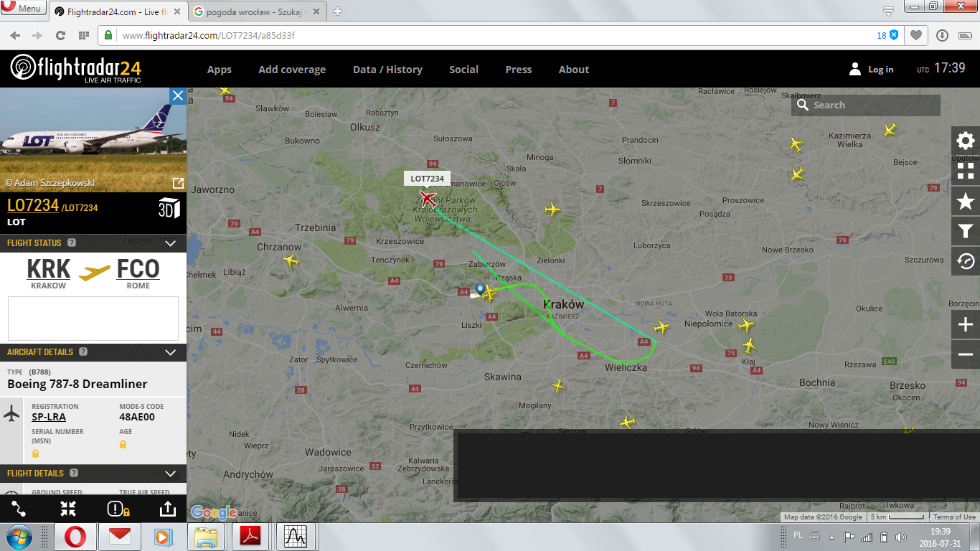Open the locked flight alert icon
The height and width of the screenshot is (551, 980).
(x=118, y=509)
